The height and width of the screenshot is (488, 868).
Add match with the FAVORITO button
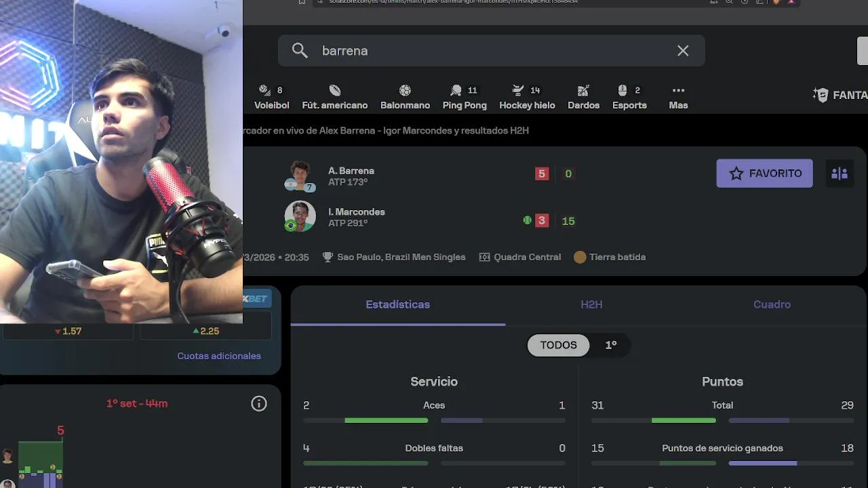tap(764, 174)
